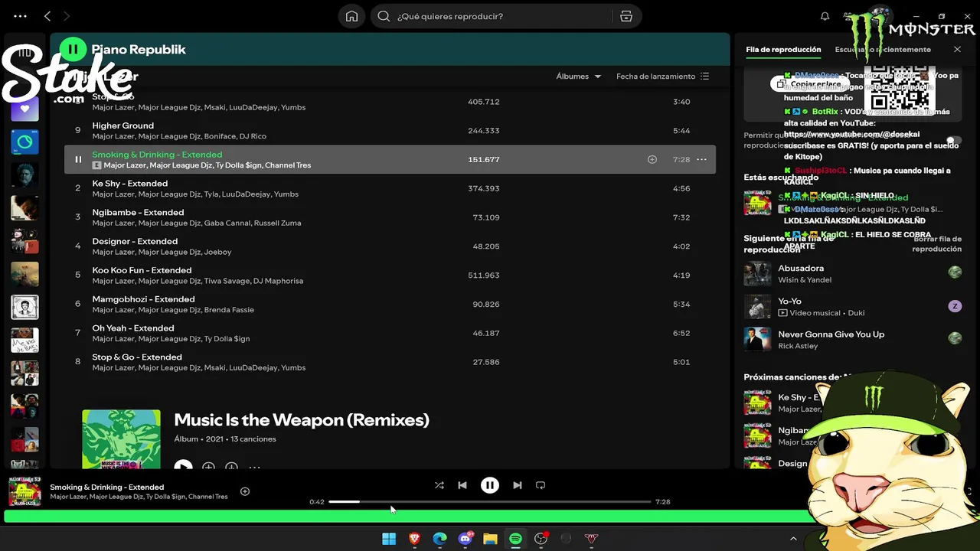Open Microsoft Edge from taskbar
This screenshot has width=980, height=551.
pos(439,539)
